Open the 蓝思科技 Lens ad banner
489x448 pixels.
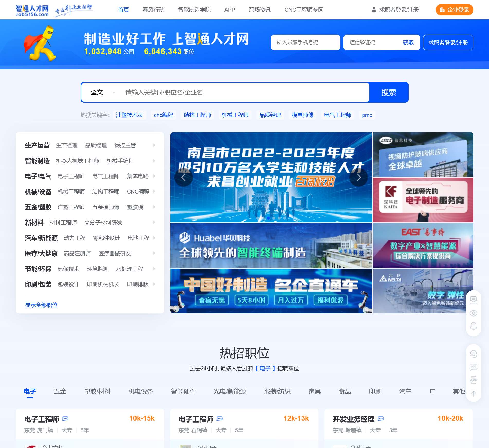(423, 154)
